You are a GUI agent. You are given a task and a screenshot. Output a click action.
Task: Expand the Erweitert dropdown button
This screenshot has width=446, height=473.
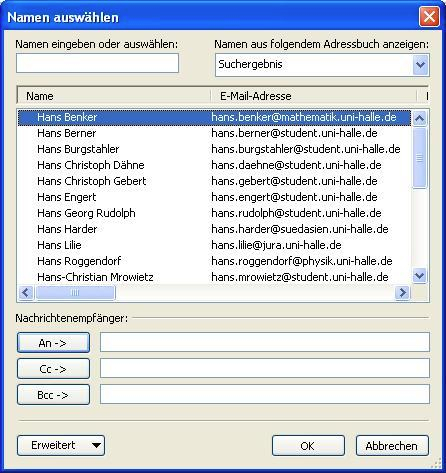61,445
